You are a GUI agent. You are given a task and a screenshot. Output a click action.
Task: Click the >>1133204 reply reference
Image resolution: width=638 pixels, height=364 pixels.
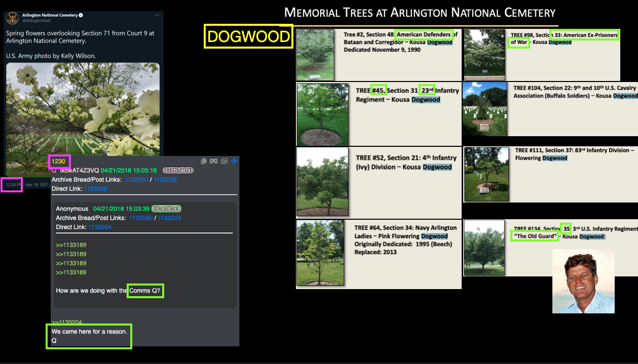click(x=66, y=322)
